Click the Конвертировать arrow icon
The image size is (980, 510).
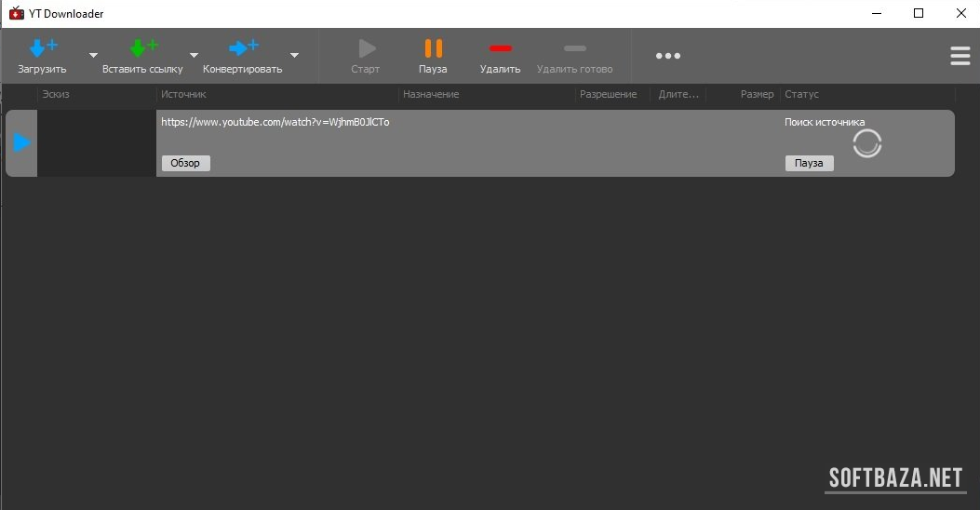242,48
